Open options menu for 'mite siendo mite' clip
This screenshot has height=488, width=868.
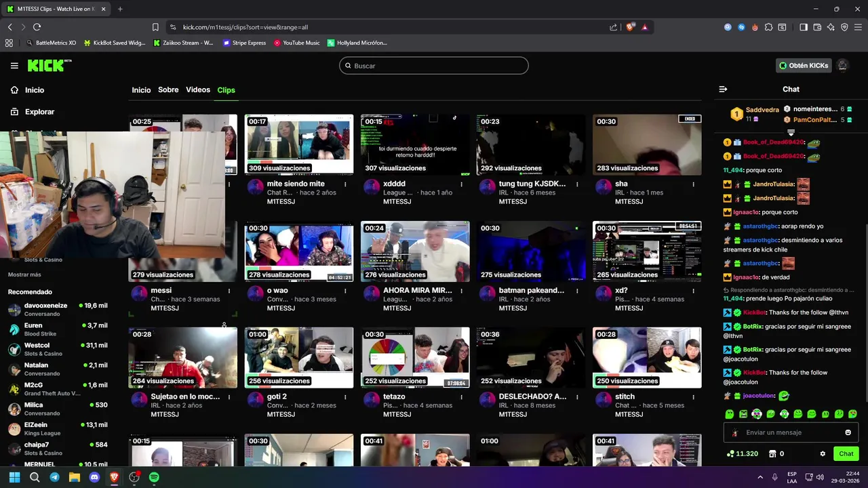[345, 184]
